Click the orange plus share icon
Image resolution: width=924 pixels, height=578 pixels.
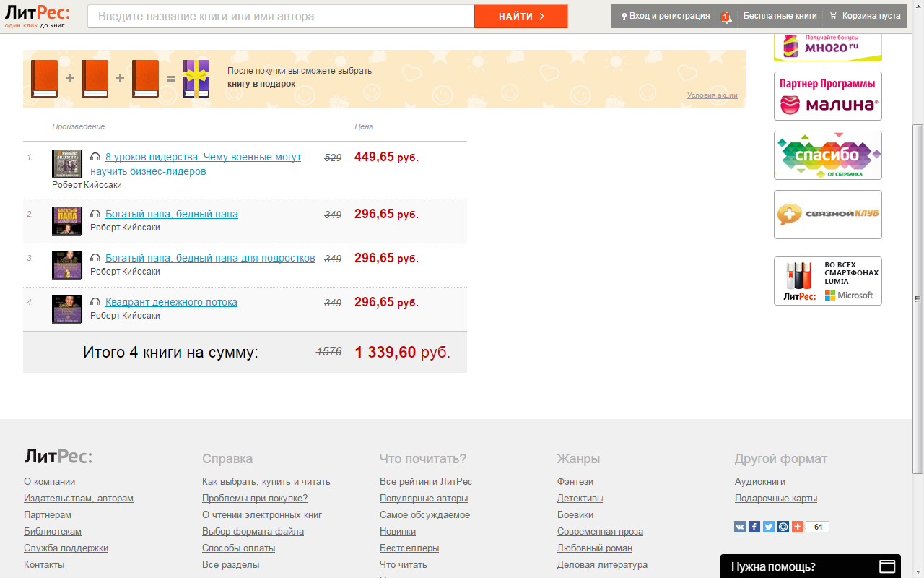(798, 527)
